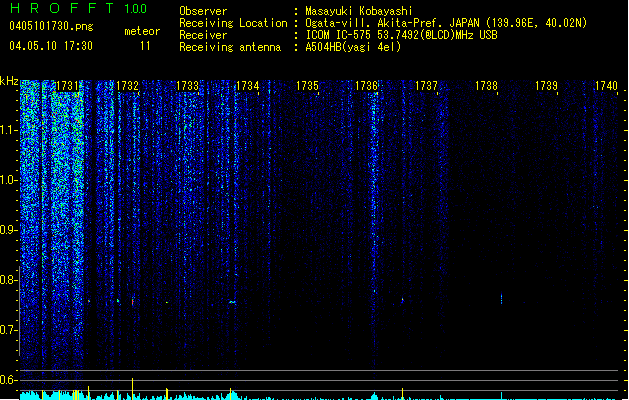Click the 'meteor' label
Screen dimensions: 629x400
coord(142,31)
